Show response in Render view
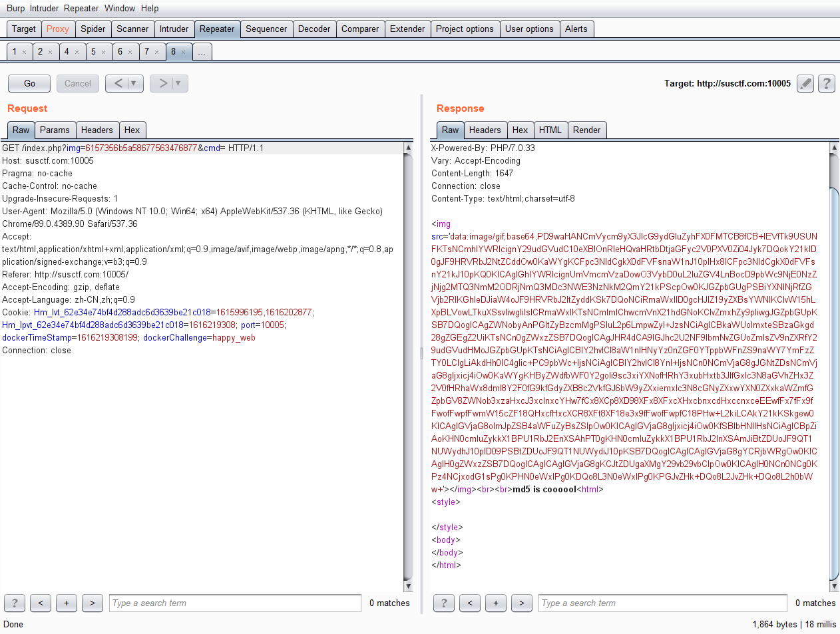 pyautogui.click(x=586, y=130)
